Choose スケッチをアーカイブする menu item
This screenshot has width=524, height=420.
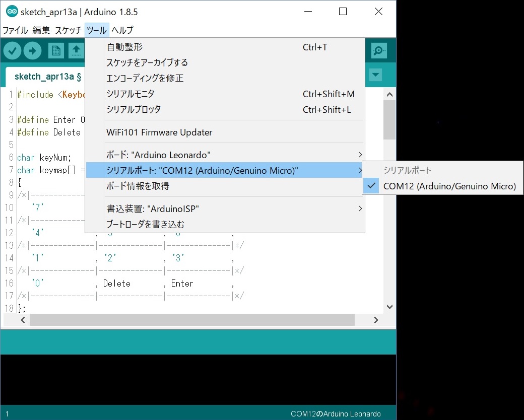pyautogui.click(x=225, y=62)
